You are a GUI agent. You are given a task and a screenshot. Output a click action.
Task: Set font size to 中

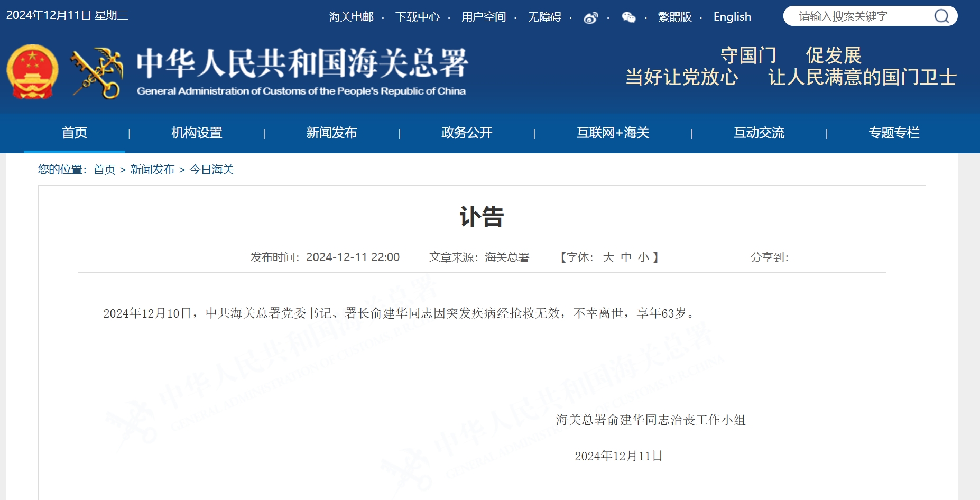click(x=626, y=257)
